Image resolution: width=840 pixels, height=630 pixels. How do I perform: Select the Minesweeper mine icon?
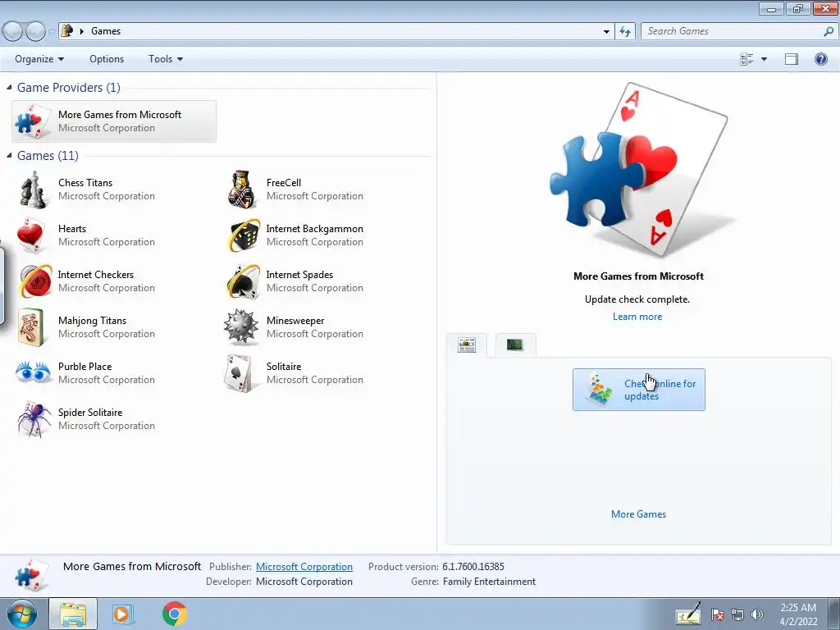[x=241, y=326]
